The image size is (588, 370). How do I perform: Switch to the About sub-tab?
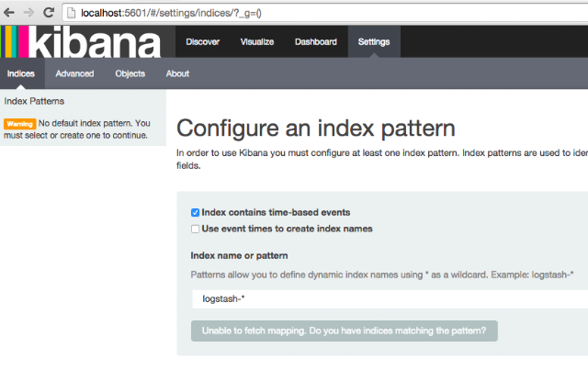(x=177, y=73)
